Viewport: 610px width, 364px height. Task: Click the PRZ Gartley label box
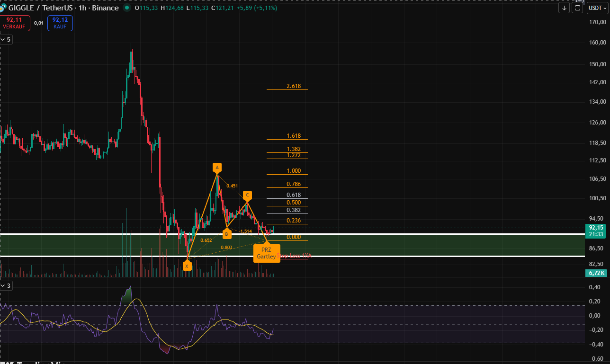pos(266,253)
